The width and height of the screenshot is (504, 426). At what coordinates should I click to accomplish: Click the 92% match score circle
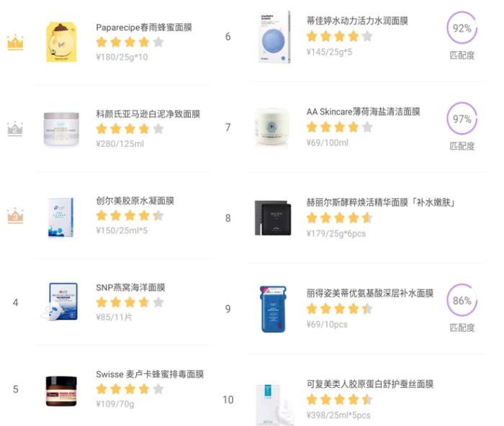click(x=462, y=29)
